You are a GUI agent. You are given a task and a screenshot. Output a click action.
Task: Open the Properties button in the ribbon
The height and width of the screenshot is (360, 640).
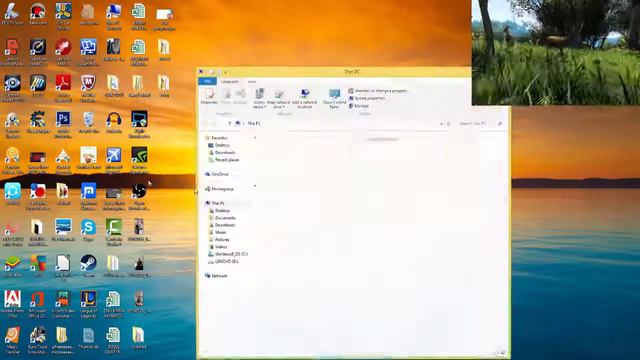(x=209, y=97)
